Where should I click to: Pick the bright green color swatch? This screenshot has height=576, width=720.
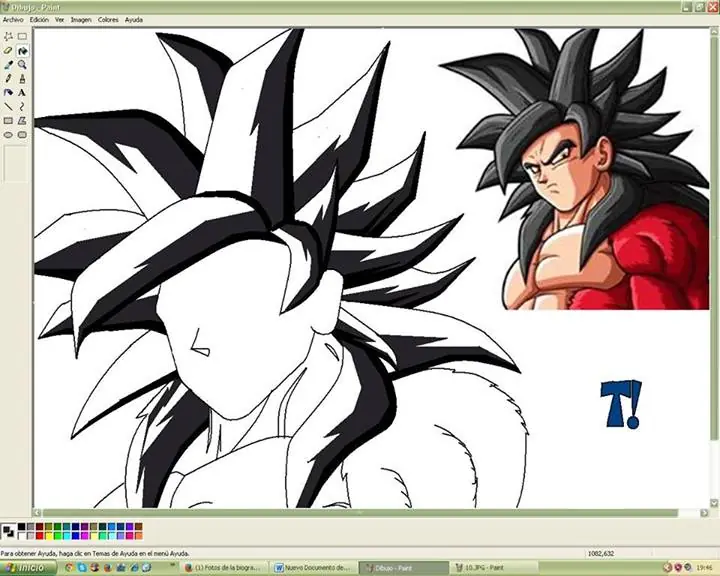tap(57, 536)
